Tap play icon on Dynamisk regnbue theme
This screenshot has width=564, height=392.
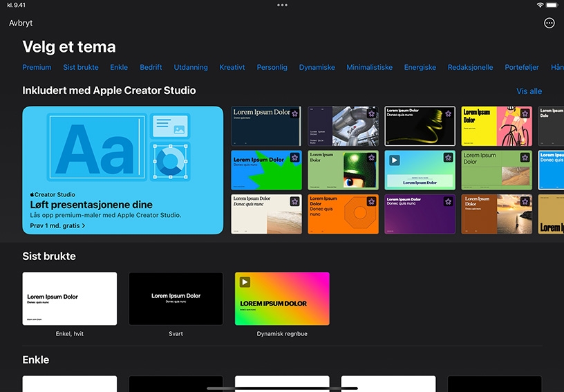click(245, 282)
